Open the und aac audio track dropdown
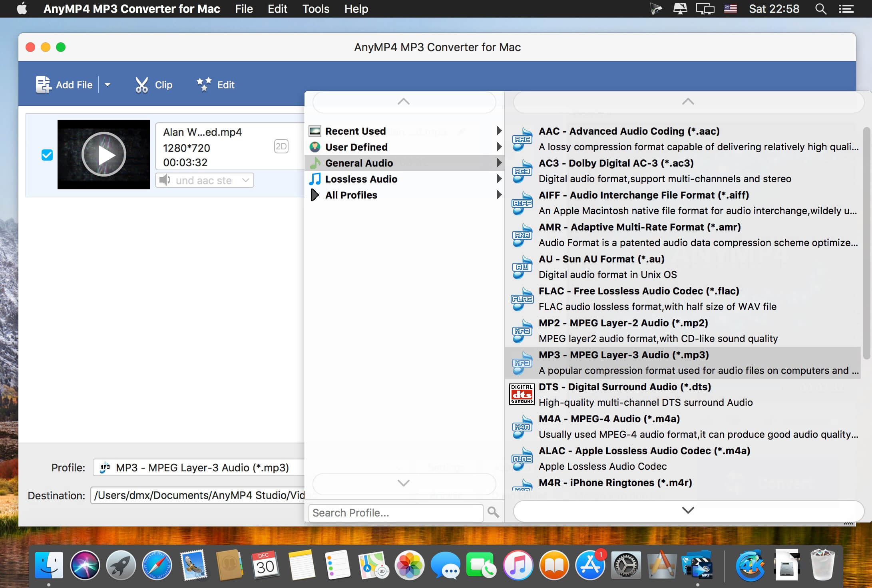872x588 pixels. [x=205, y=180]
